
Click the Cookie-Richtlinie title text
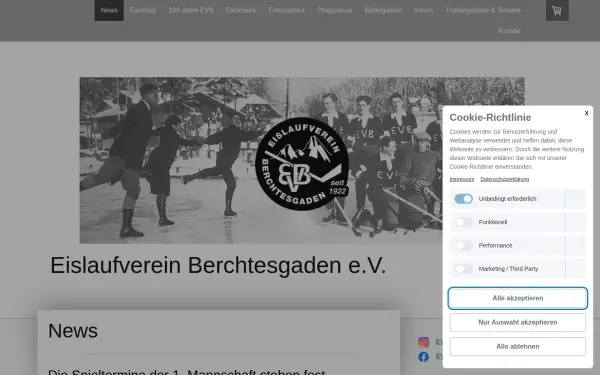(x=490, y=117)
